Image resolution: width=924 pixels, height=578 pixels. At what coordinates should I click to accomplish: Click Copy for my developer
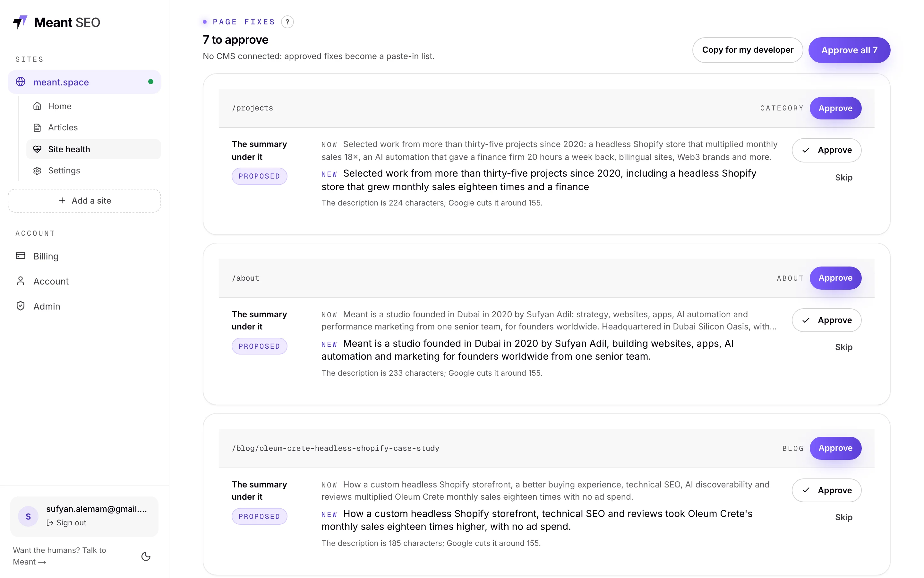[x=748, y=50]
